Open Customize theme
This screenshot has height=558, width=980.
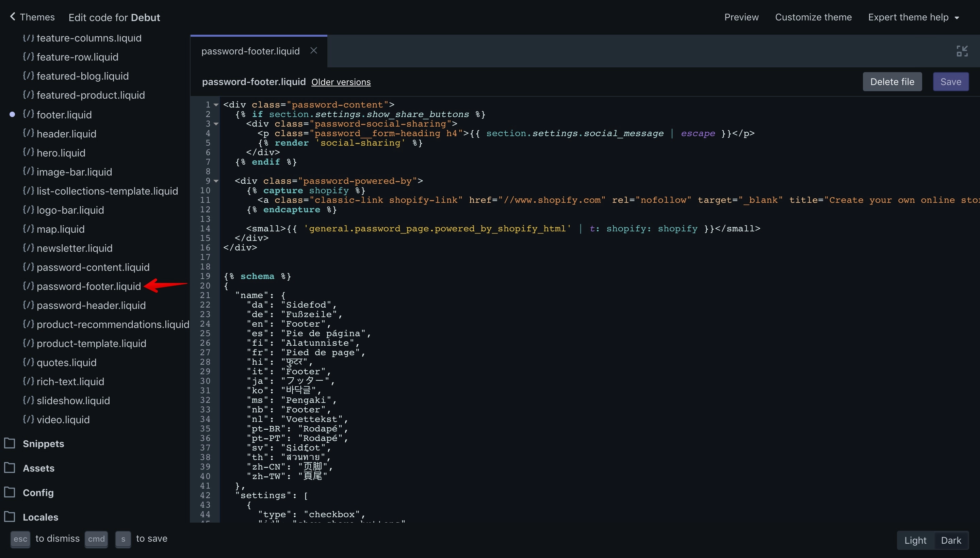tap(813, 17)
